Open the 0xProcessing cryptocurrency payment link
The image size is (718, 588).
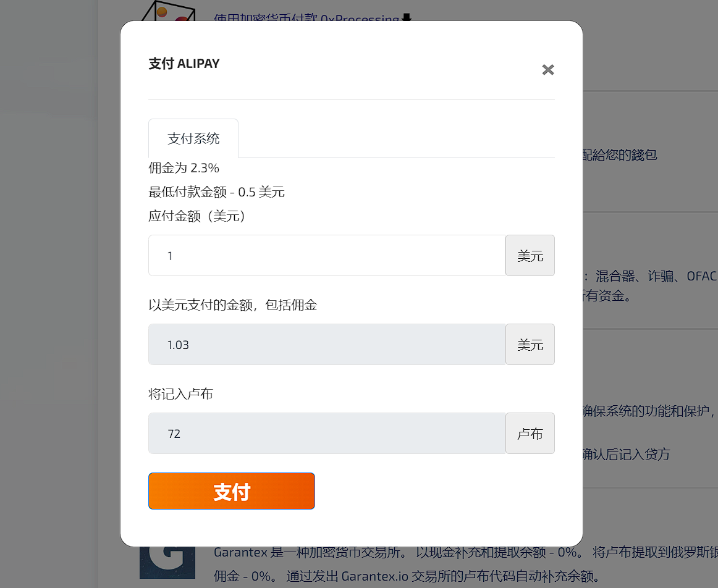[306, 19]
